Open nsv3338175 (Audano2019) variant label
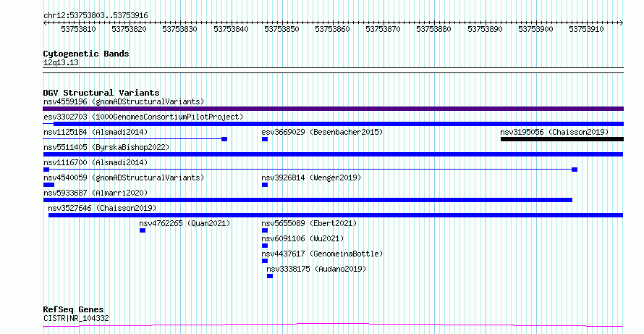Viewport: 644px width, 334px height. tap(316, 269)
